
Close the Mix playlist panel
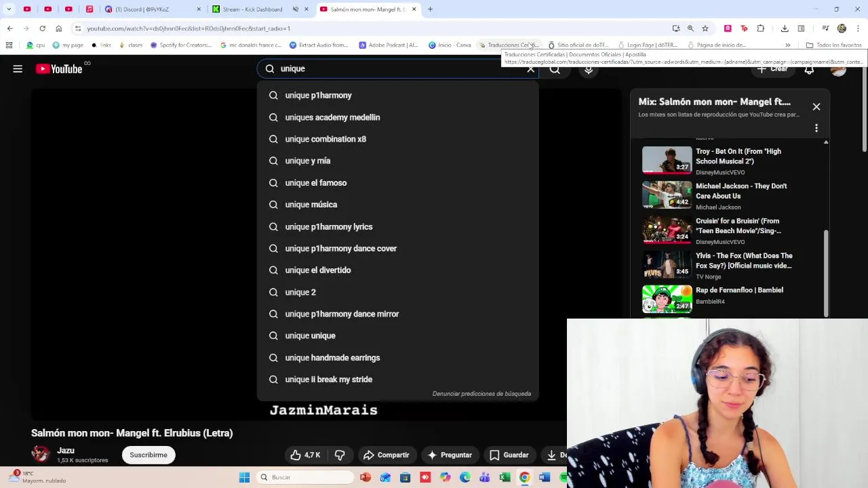[816, 106]
